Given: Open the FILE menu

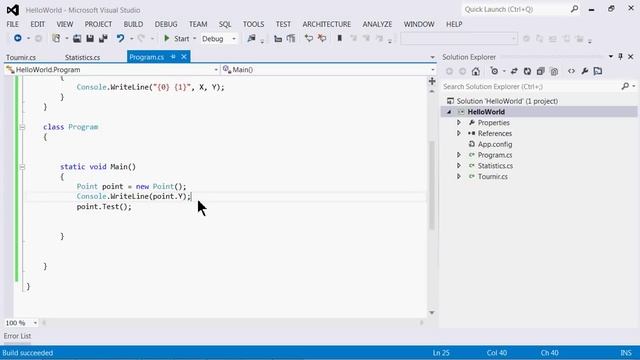Looking at the screenshot, I should pyautogui.click(x=12, y=24).
